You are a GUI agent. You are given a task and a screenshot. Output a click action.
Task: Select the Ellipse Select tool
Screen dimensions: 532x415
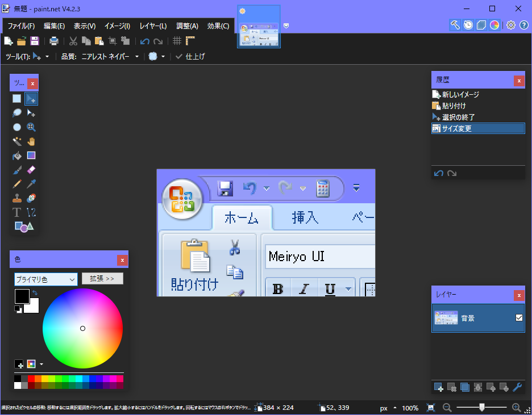coord(16,127)
